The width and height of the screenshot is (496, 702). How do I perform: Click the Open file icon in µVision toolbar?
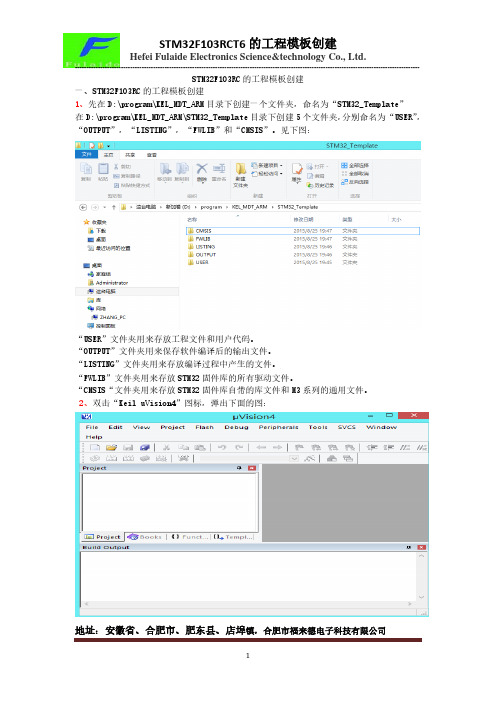click(111, 447)
